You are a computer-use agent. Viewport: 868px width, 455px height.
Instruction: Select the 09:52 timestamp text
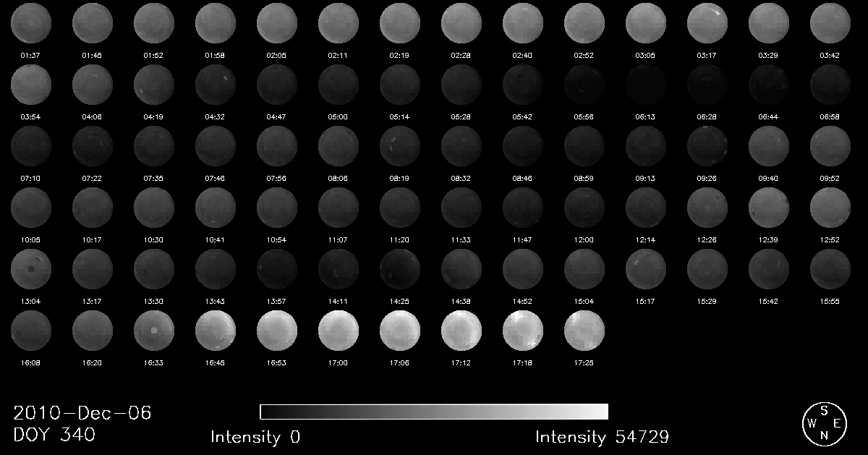tap(830, 177)
